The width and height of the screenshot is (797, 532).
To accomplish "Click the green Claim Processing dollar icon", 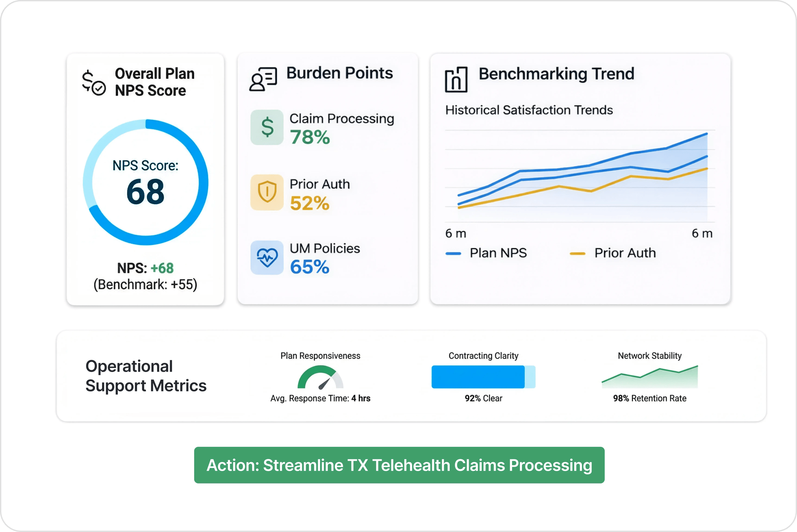I will click(x=267, y=127).
